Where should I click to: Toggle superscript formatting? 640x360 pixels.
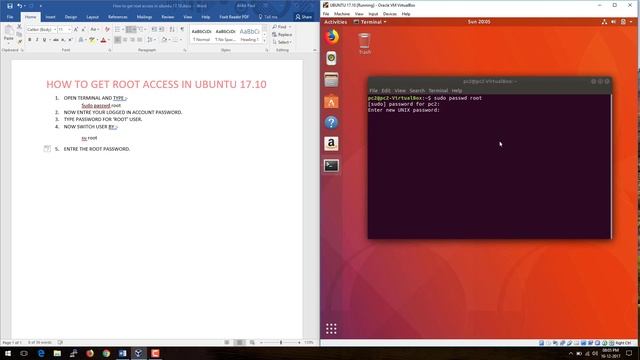click(x=70, y=40)
